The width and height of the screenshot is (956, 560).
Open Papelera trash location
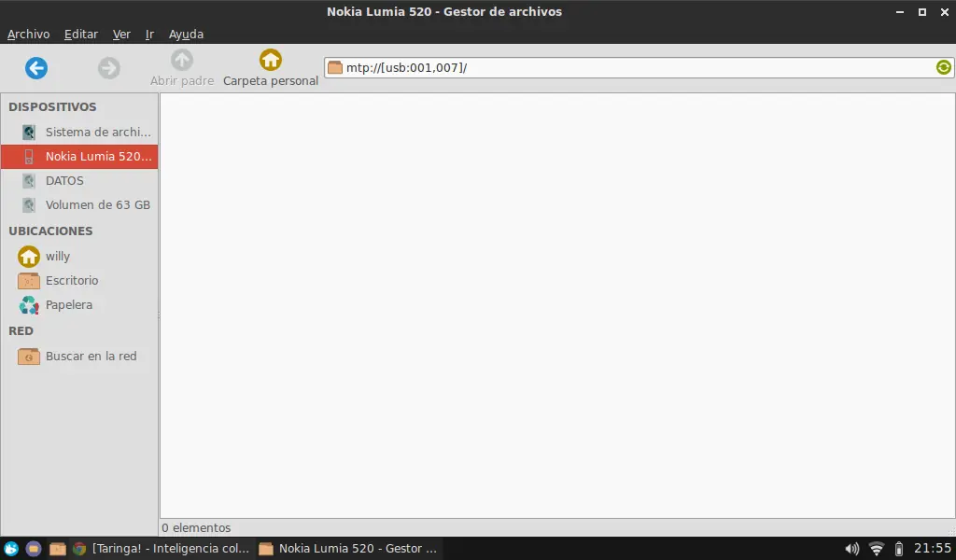click(x=79, y=304)
